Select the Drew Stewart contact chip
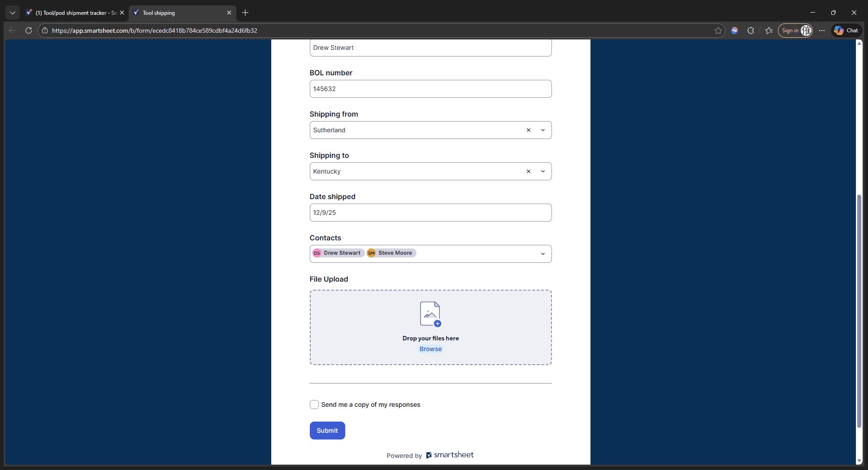This screenshot has width=868, height=470. point(338,253)
